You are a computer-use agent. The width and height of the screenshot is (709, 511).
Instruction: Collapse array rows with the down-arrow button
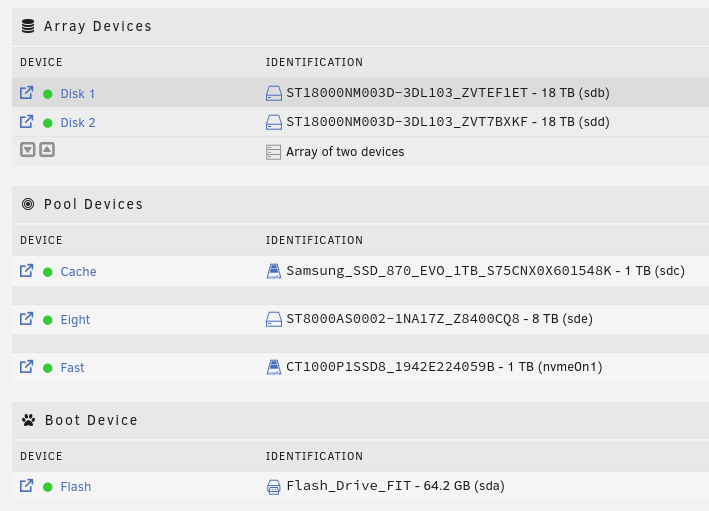pos(28,150)
